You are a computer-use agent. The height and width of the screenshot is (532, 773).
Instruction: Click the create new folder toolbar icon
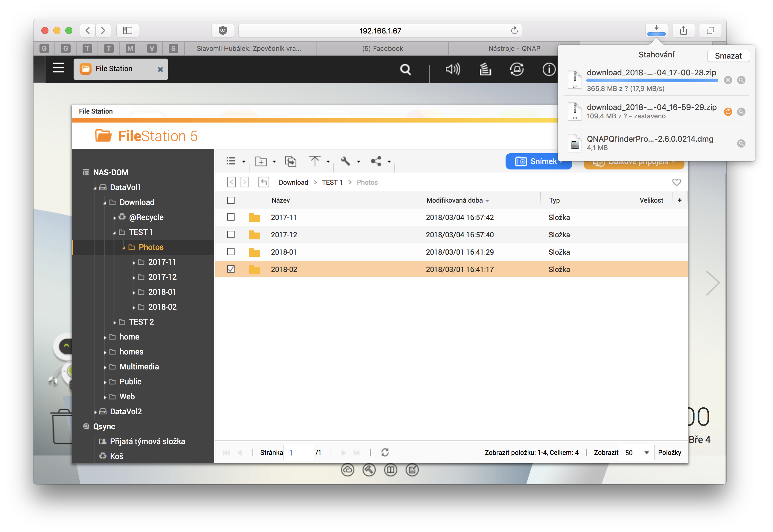click(261, 161)
